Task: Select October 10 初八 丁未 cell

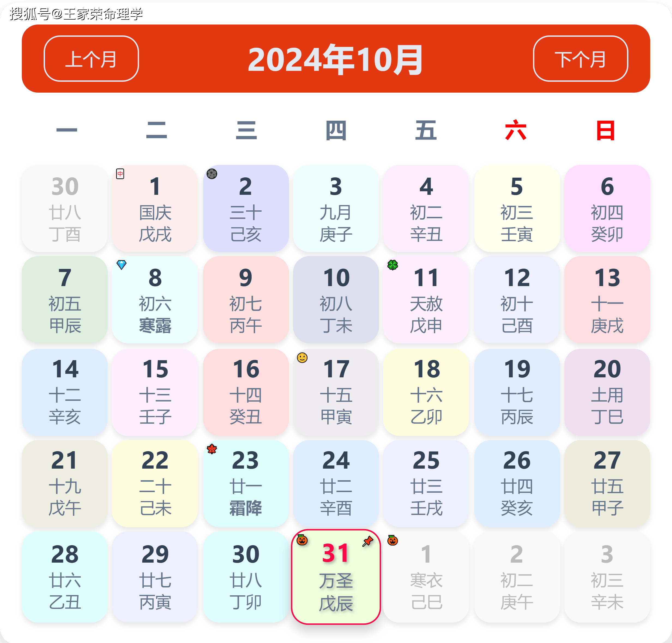Action: [x=336, y=300]
